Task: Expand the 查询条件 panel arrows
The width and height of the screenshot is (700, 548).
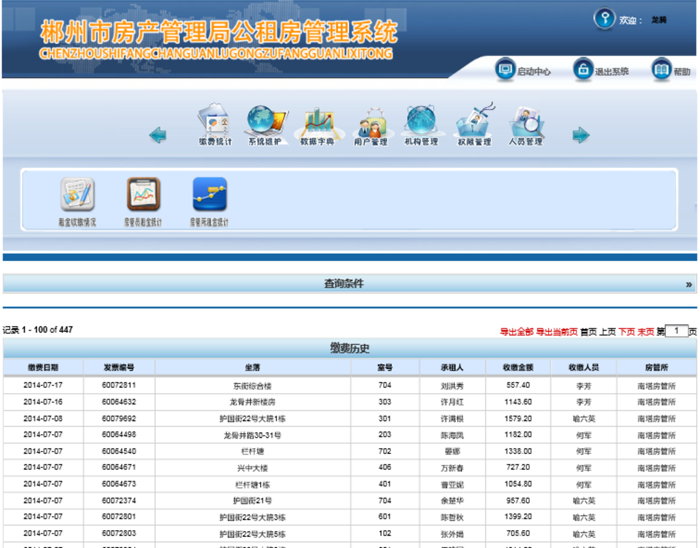Action: click(x=688, y=284)
